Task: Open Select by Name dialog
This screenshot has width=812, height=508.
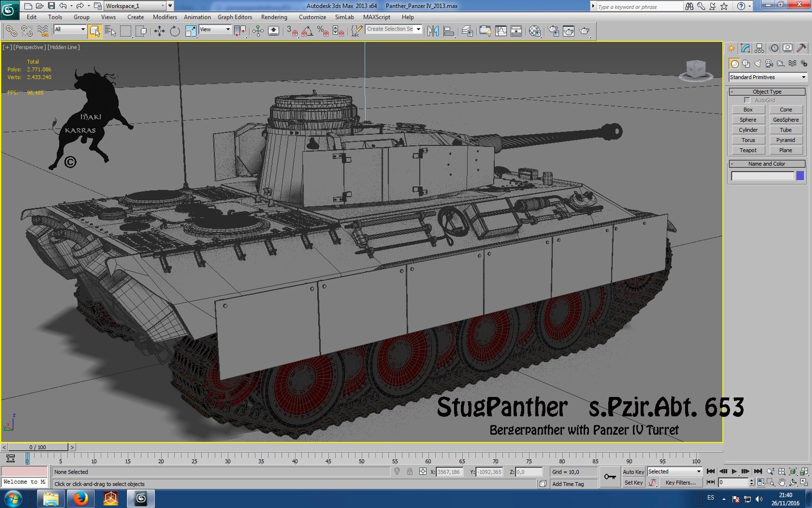Action: point(110,31)
